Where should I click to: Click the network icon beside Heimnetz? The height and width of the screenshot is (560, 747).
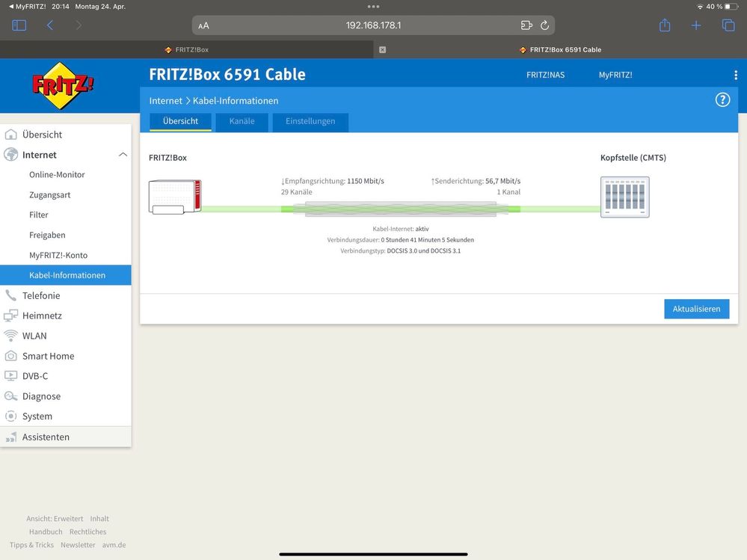(10, 316)
